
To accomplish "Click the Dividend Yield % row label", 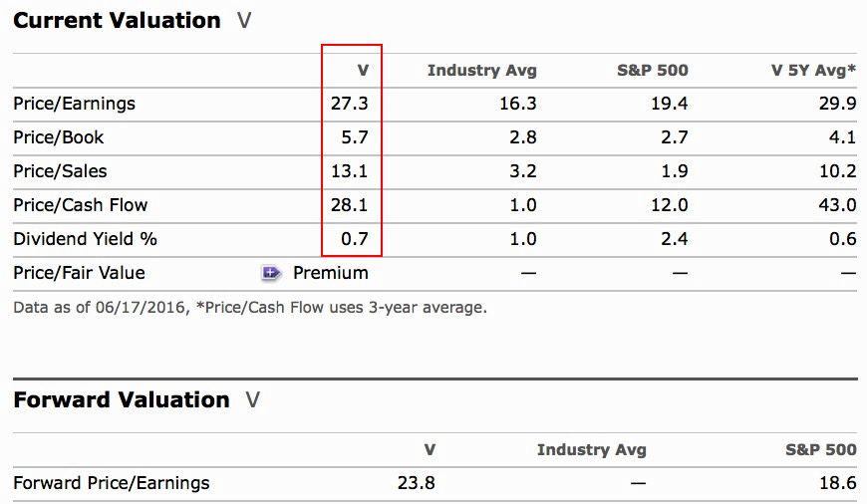I will click(x=85, y=239).
